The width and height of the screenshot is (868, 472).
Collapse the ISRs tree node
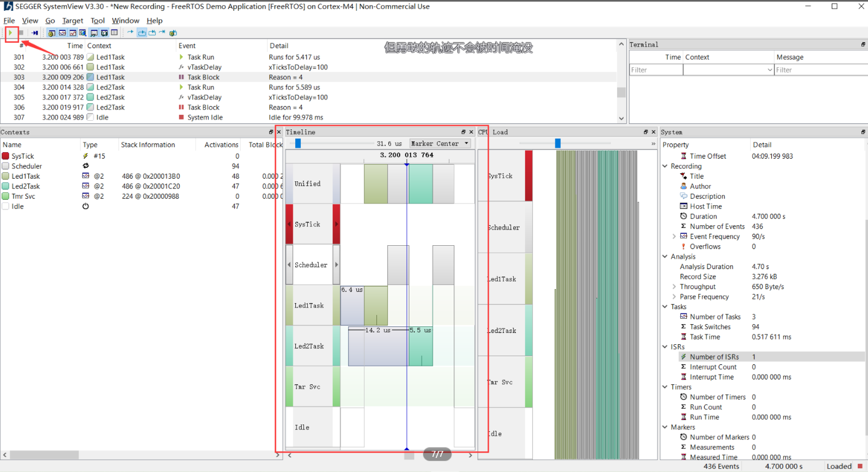coord(665,347)
